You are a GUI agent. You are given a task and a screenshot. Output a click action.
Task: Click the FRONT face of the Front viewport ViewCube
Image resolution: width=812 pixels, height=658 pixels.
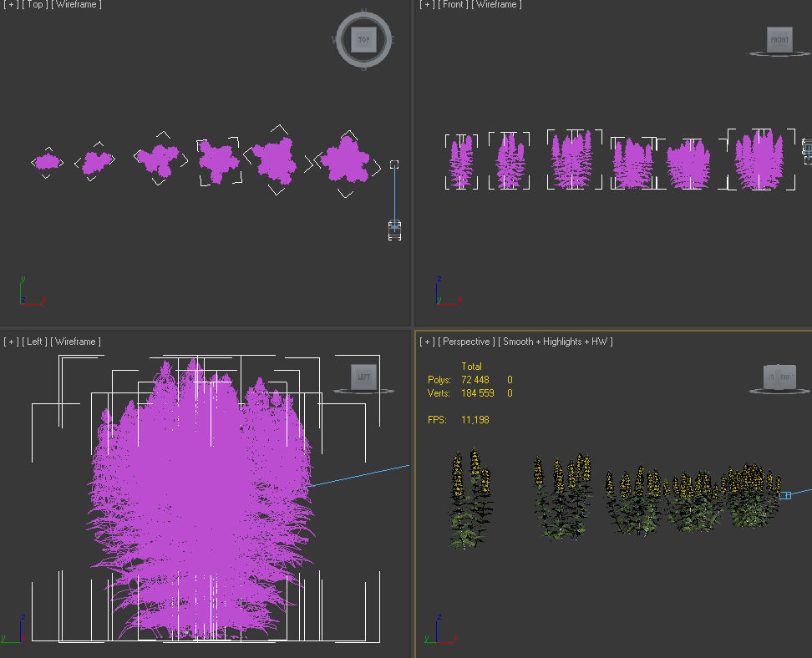click(779, 40)
